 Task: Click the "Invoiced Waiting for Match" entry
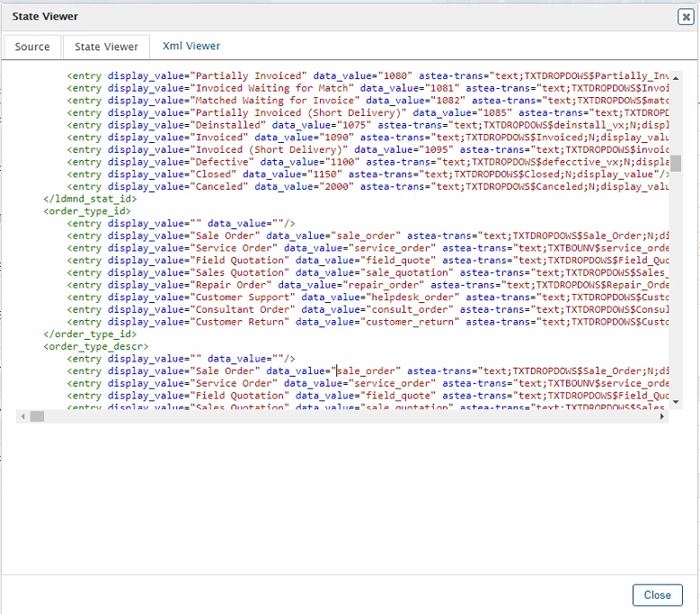(x=368, y=88)
